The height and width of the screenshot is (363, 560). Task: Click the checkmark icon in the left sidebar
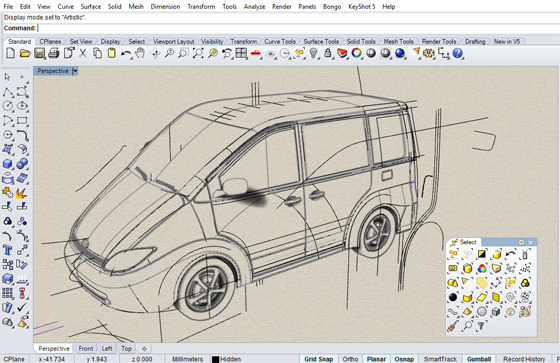click(22, 307)
